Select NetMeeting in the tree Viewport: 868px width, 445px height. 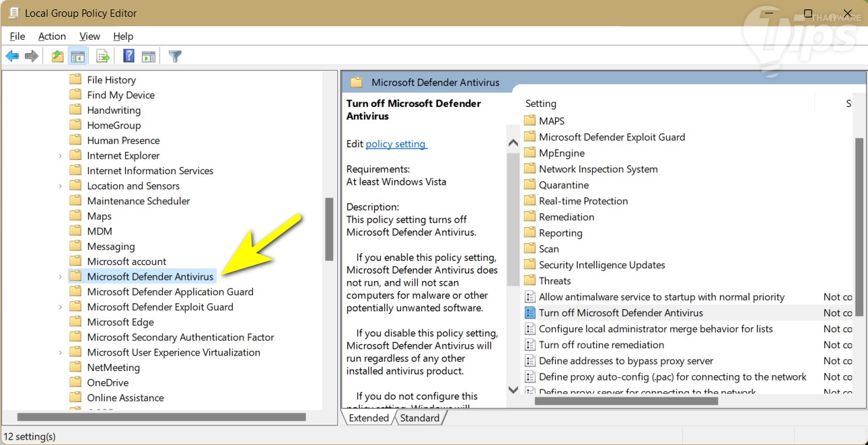tap(114, 368)
